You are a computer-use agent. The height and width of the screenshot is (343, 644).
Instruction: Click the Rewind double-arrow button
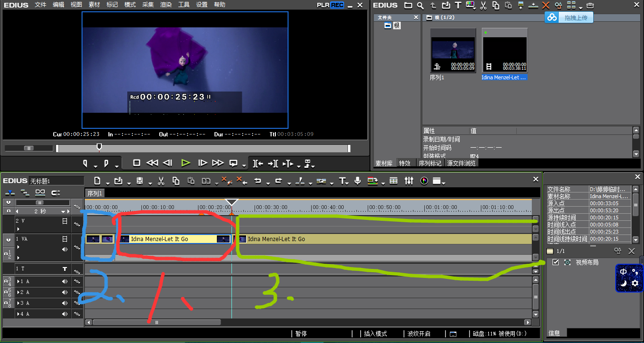152,163
